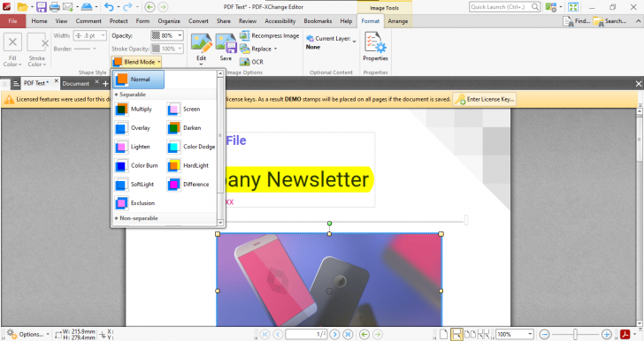Click the zoom slider handle
This screenshot has height=341, width=644.
[x=575, y=335]
